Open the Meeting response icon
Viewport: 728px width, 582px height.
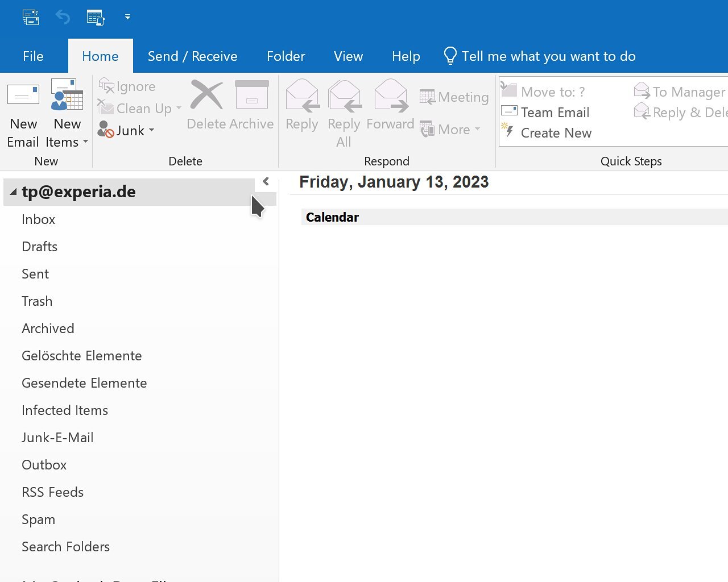[453, 97]
